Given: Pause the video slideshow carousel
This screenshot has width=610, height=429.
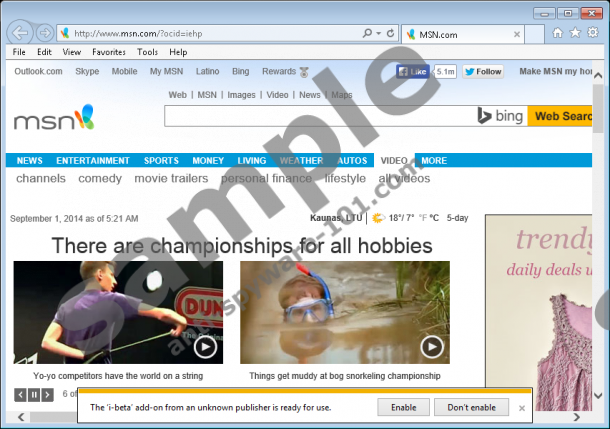Looking at the screenshot, I should point(34,395).
